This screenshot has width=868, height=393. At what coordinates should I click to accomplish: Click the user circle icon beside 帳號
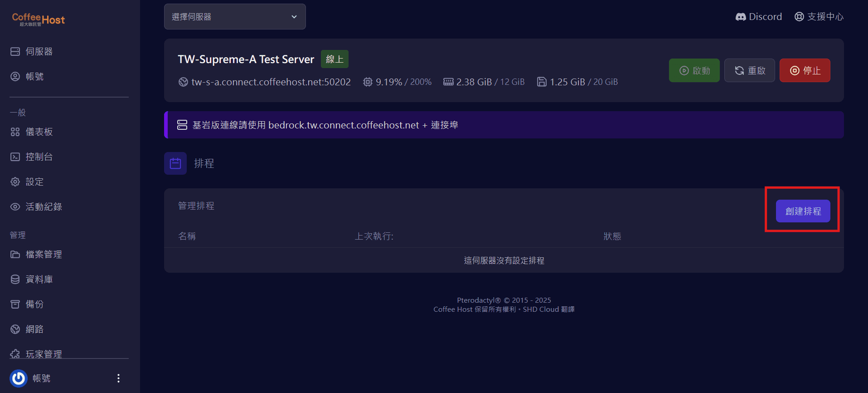tap(15, 77)
